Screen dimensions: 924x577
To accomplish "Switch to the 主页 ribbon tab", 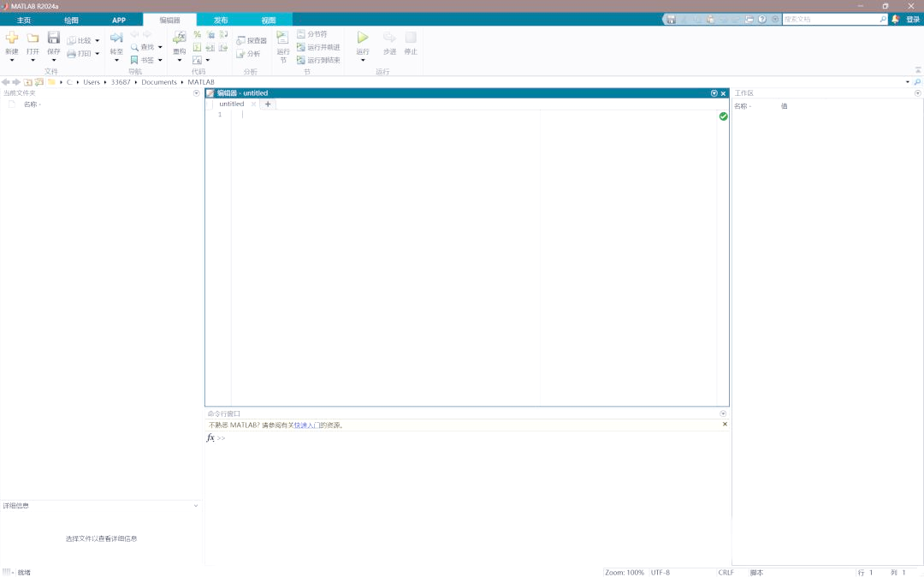I will tap(23, 20).
